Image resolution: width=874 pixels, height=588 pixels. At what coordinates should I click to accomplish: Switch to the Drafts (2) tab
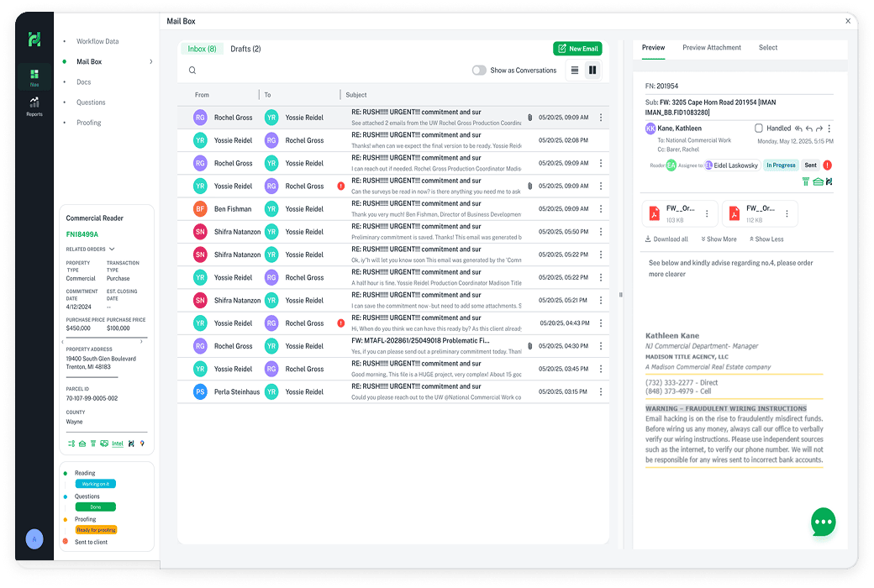point(245,49)
